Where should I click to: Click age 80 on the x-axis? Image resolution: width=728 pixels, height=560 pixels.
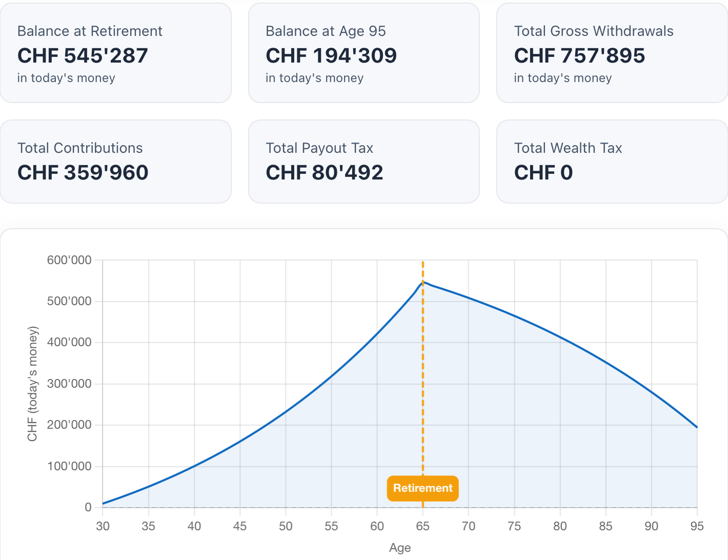pos(560,526)
